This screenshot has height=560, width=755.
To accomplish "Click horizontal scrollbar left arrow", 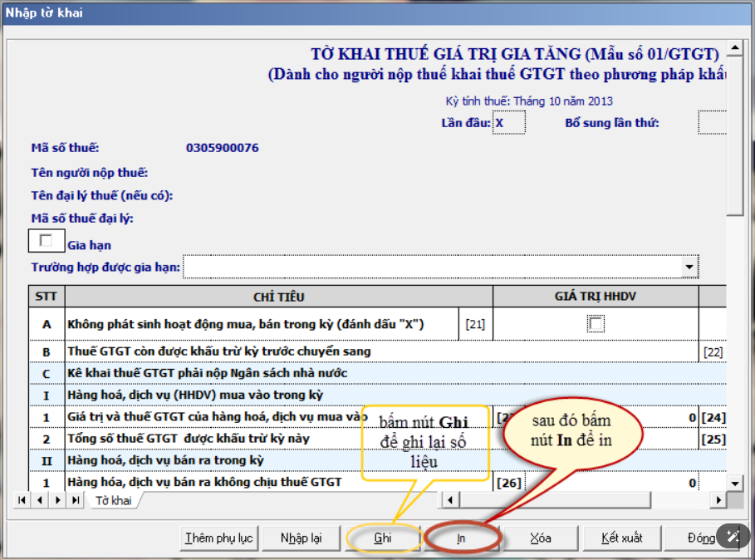I will point(450,500).
